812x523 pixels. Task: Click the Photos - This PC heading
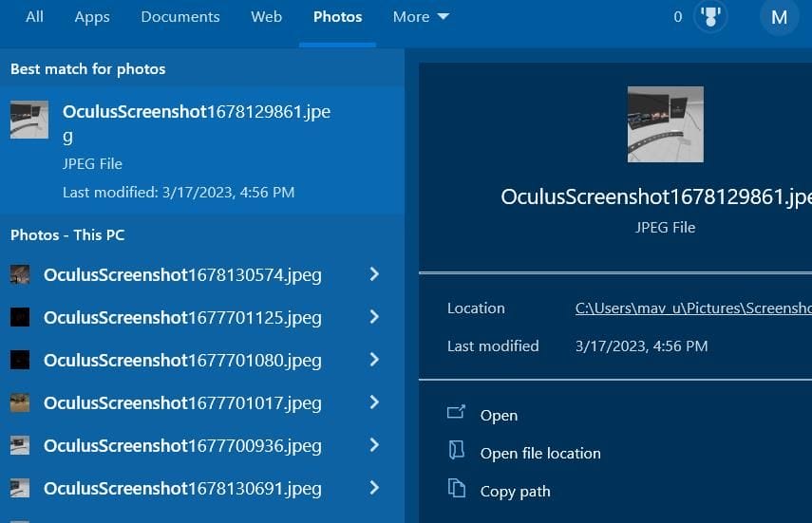[x=67, y=235]
